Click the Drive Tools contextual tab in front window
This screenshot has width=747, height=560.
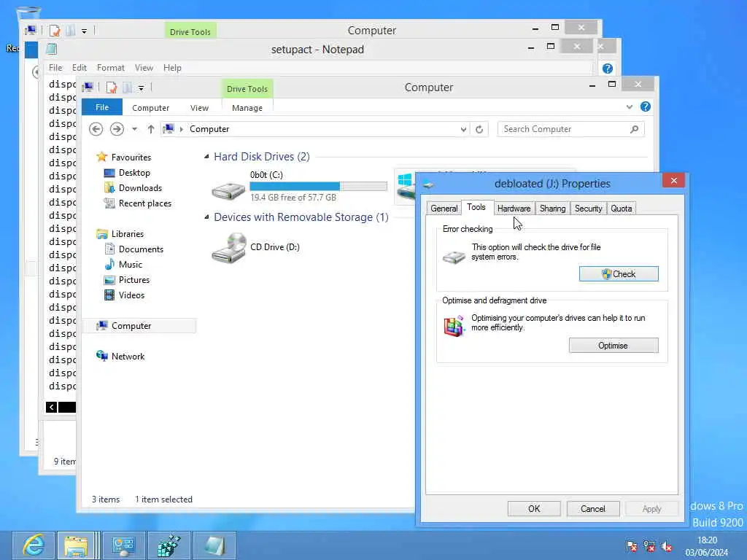(247, 88)
